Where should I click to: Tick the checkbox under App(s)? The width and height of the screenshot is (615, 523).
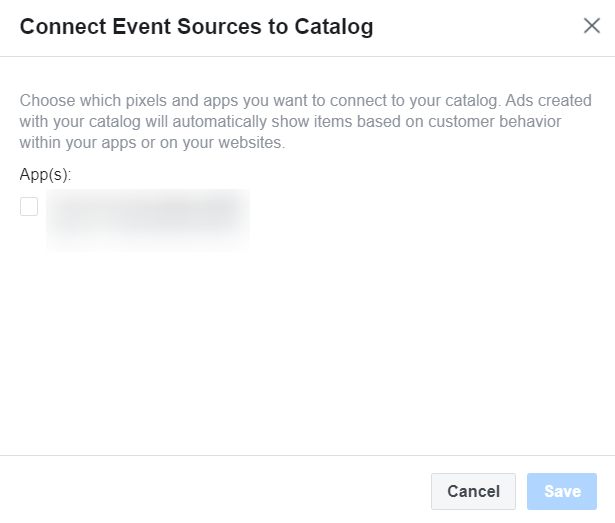(29, 206)
